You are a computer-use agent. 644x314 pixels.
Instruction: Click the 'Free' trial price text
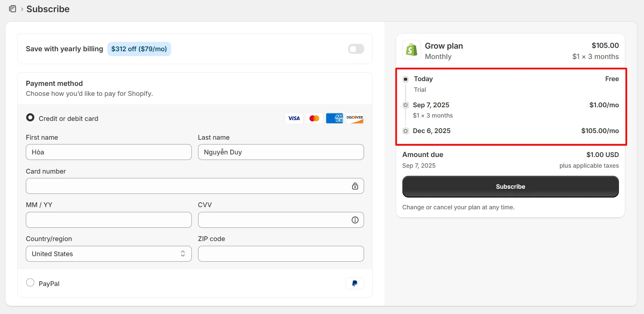point(612,79)
